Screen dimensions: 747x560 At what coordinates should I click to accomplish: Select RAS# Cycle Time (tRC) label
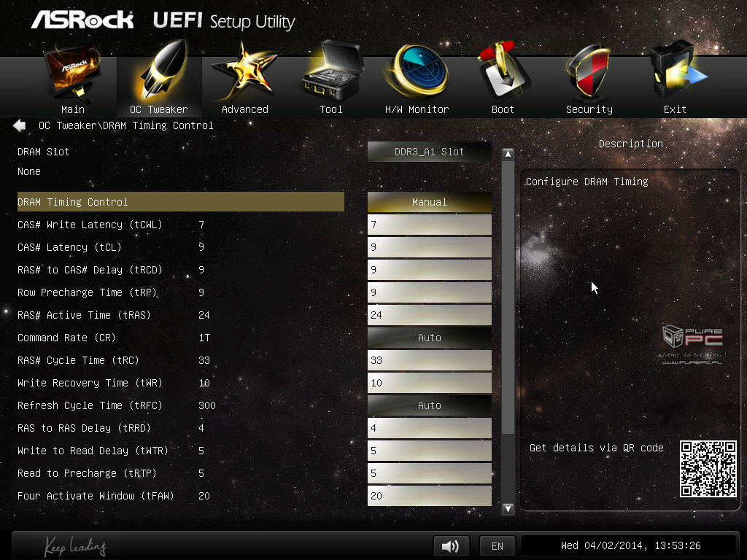pyautogui.click(x=79, y=360)
